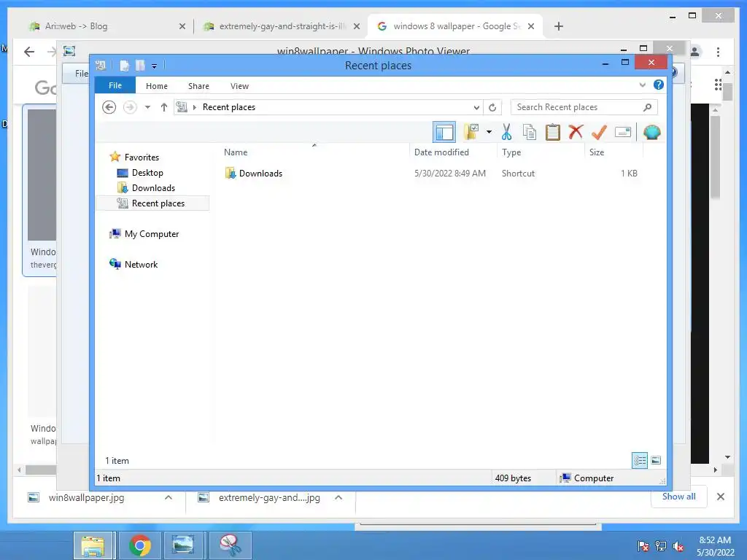This screenshot has height=560, width=747.
Task: Sort by Type column header
Action: click(x=511, y=152)
